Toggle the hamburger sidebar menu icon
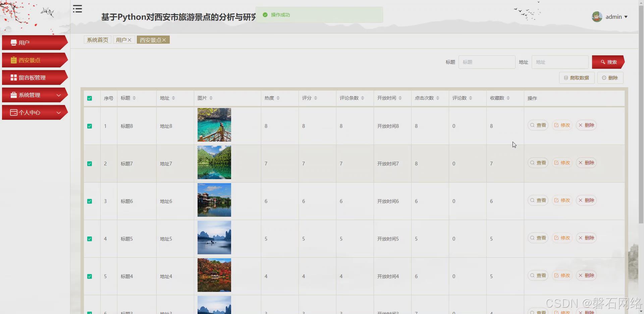Viewport: 644px width, 314px height. click(77, 9)
